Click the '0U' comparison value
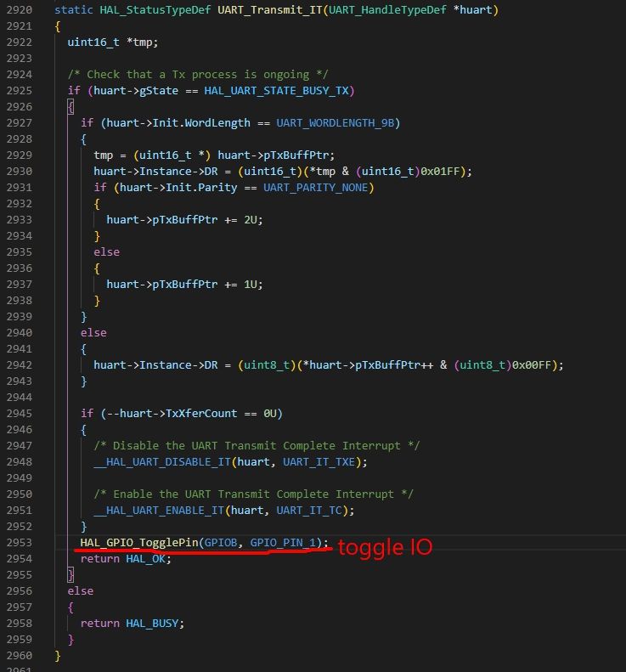 coord(270,414)
